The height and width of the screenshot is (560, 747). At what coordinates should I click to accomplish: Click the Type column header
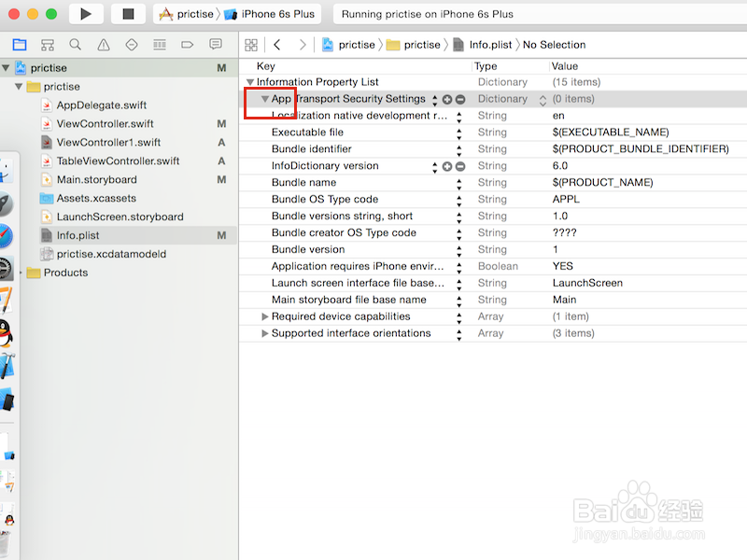click(486, 66)
